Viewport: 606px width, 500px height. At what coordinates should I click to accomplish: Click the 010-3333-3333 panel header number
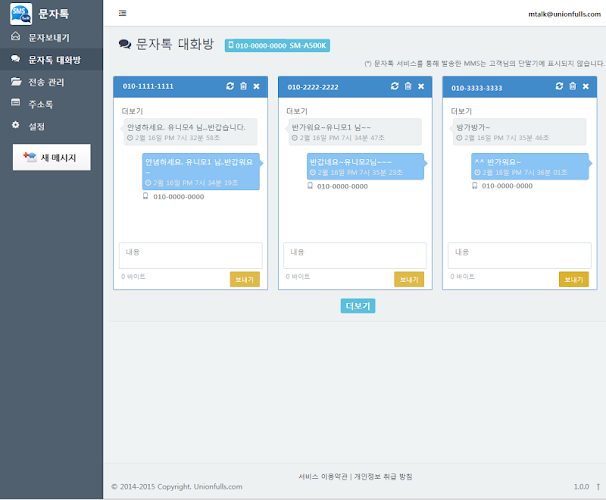477,88
